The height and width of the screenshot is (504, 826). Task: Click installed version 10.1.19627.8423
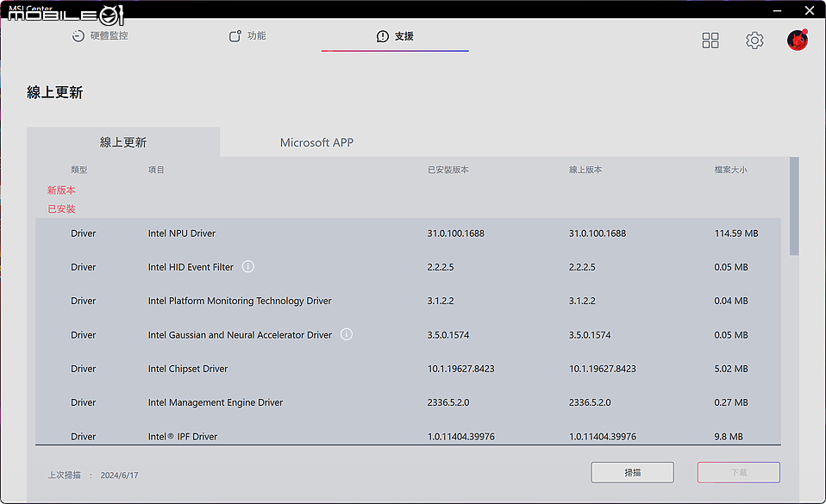coord(461,369)
